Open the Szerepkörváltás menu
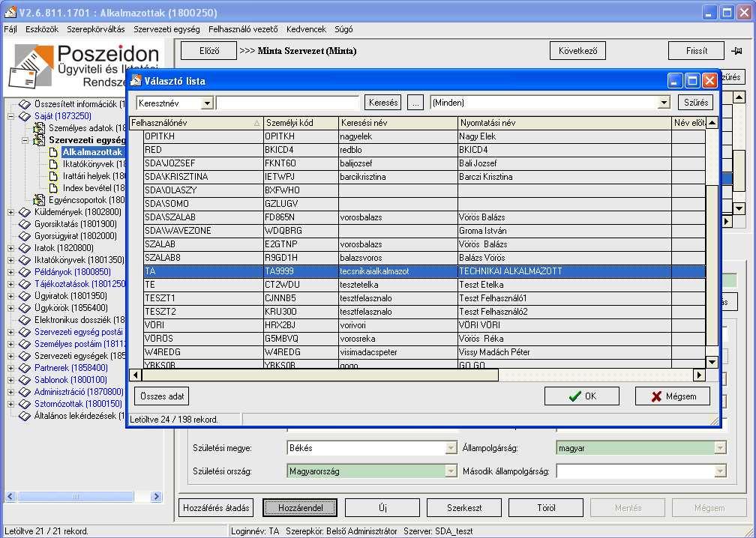Viewport: 756px width, 538px height. click(x=96, y=29)
